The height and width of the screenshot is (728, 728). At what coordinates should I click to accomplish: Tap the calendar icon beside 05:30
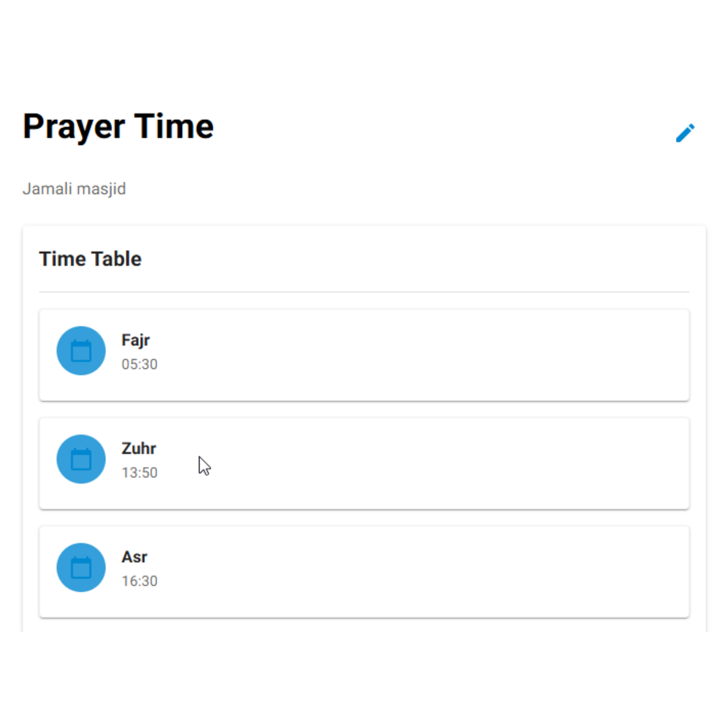point(81,351)
